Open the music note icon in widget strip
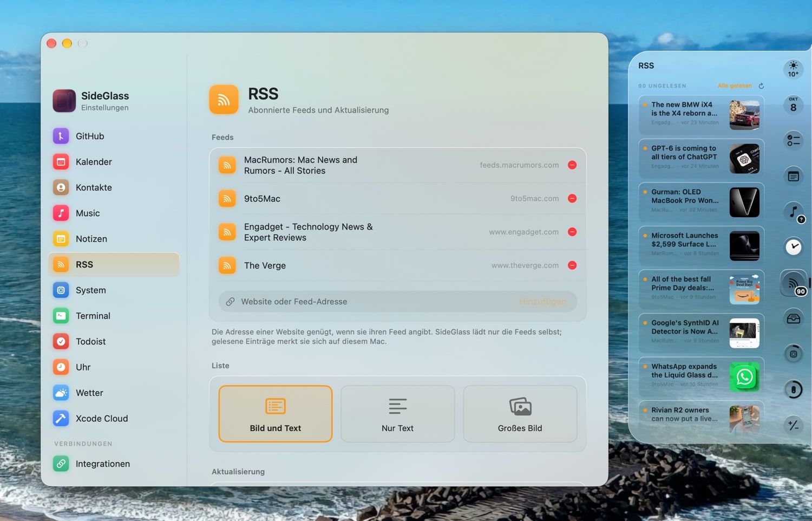Image resolution: width=812 pixels, height=521 pixels. [794, 212]
